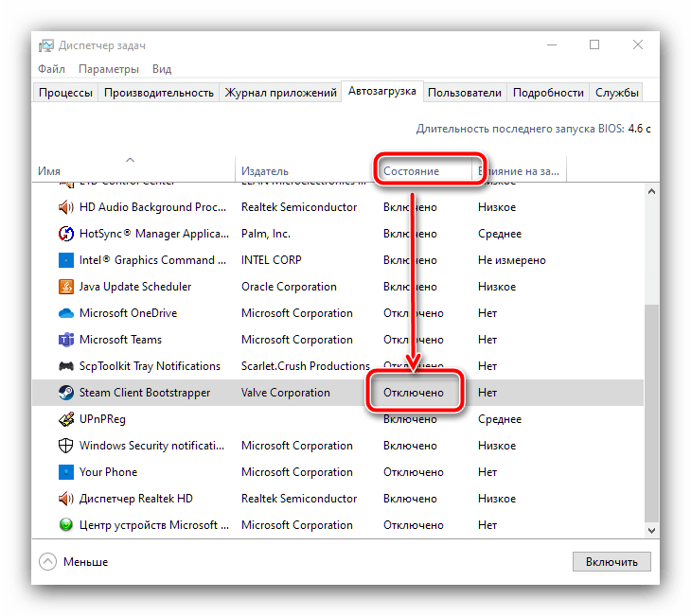This screenshot has height=616, width=691.
Task: Open the Файл menu
Action: click(x=51, y=69)
